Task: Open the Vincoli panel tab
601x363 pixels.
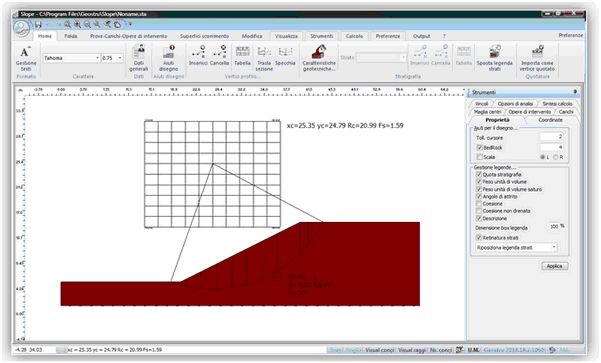Action: [481, 104]
